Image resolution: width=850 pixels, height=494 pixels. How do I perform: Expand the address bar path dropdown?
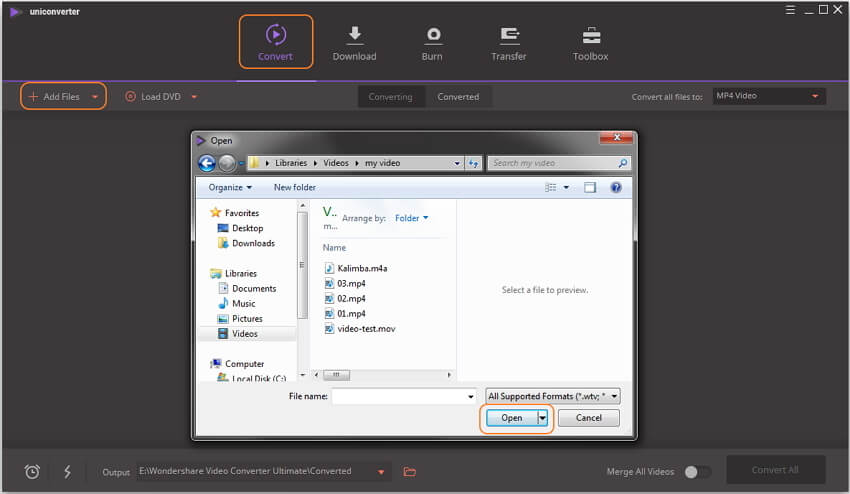457,163
